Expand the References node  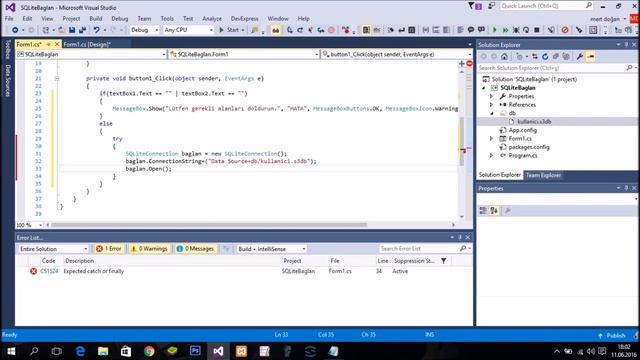pyautogui.click(x=491, y=105)
